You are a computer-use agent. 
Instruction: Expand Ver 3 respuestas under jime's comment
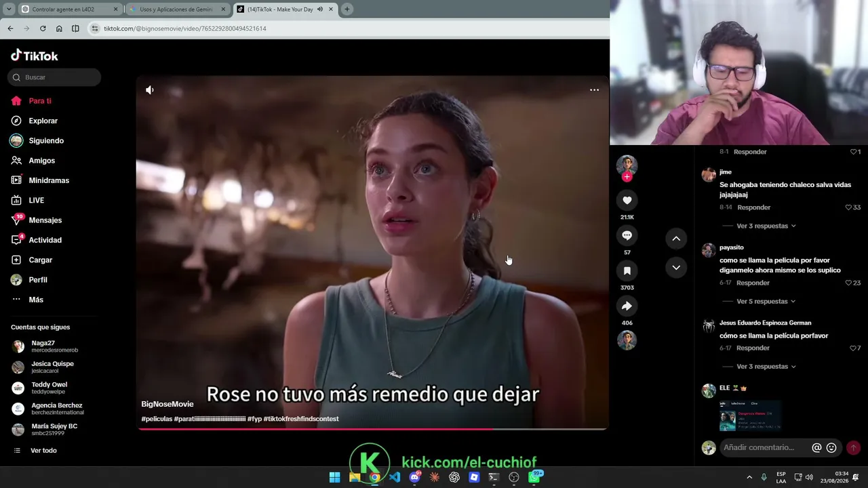(x=766, y=226)
